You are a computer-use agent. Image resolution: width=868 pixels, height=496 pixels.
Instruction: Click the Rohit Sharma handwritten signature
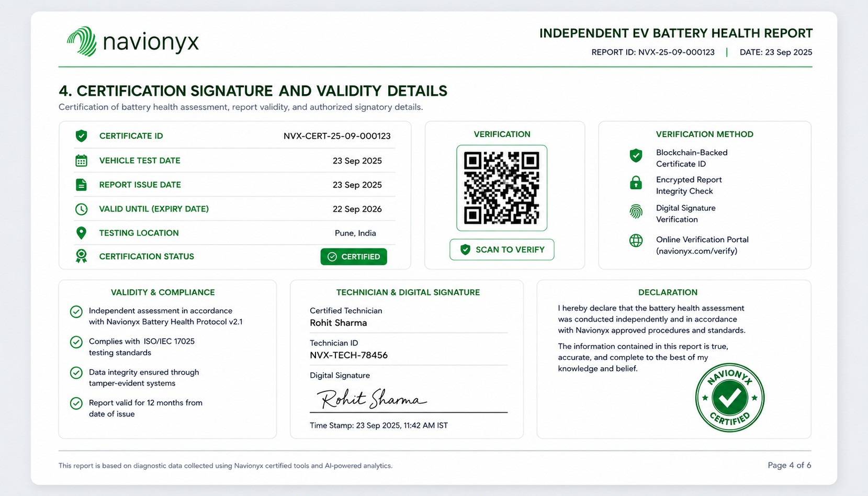[372, 399]
